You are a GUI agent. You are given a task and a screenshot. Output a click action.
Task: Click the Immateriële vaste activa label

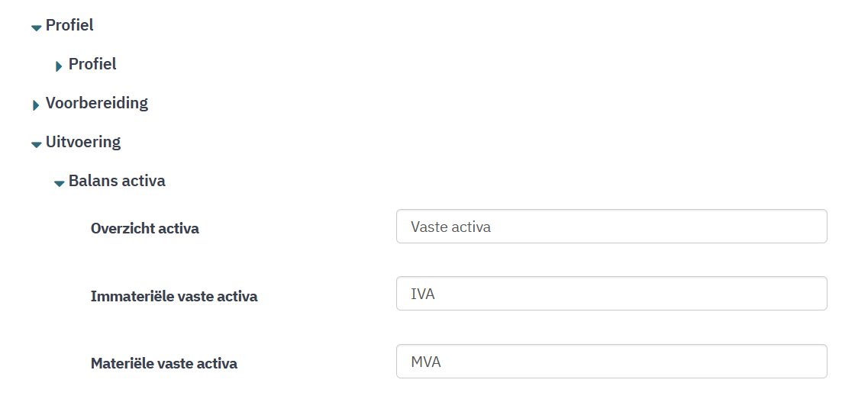[x=174, y=296]
